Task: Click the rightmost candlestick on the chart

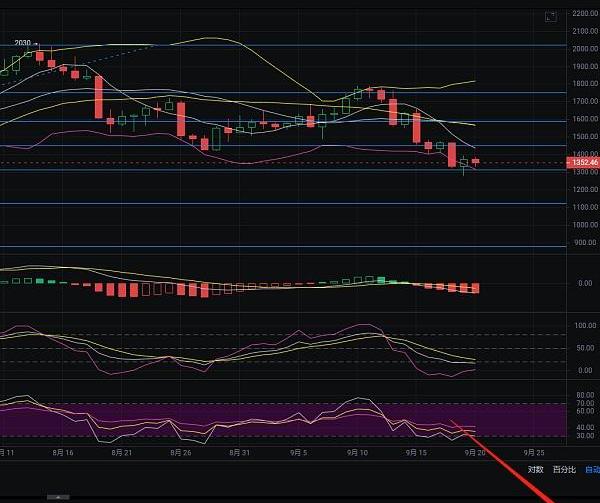Action: tap(476, 161)
